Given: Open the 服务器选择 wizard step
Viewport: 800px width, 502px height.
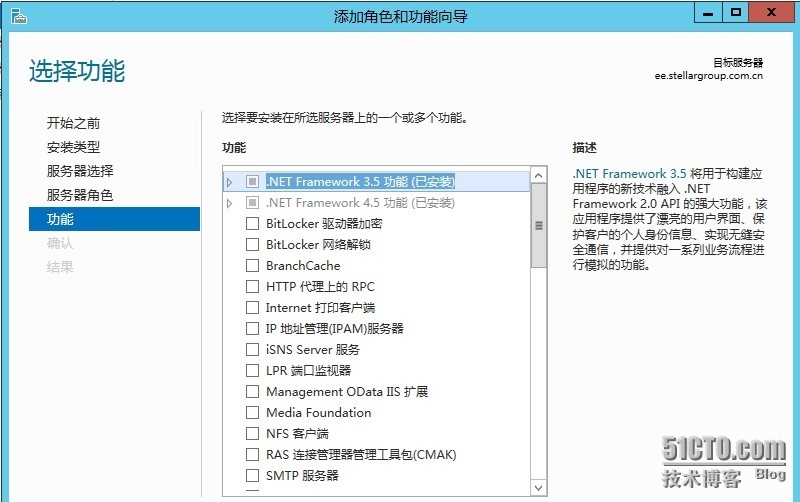Looking at the screenshot, I should [x=80, y=171].
